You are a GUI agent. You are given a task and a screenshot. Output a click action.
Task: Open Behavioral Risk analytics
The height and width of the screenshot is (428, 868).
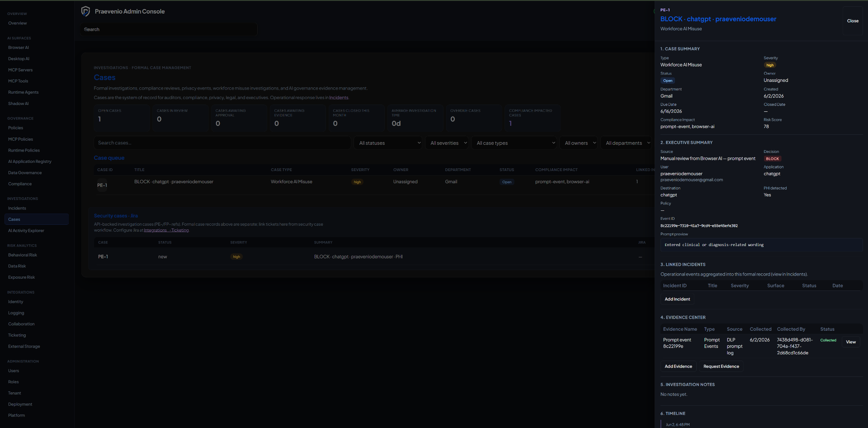23,255
